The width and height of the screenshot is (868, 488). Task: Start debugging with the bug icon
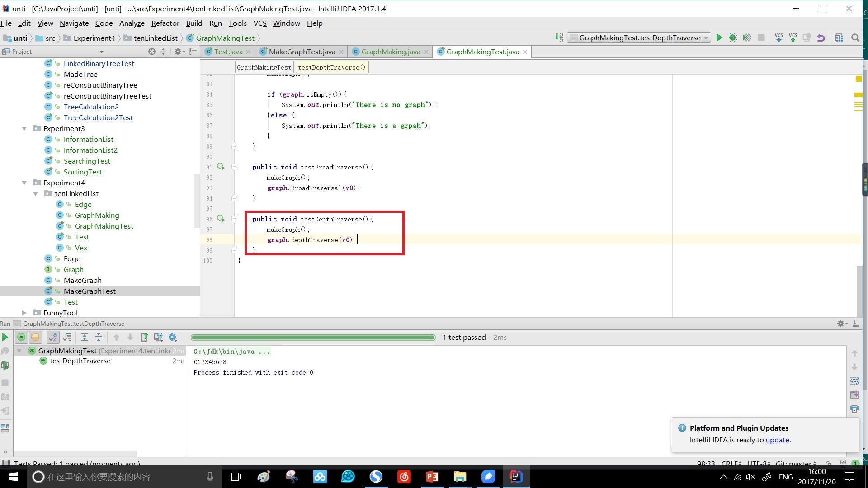[x=733, y=38]
